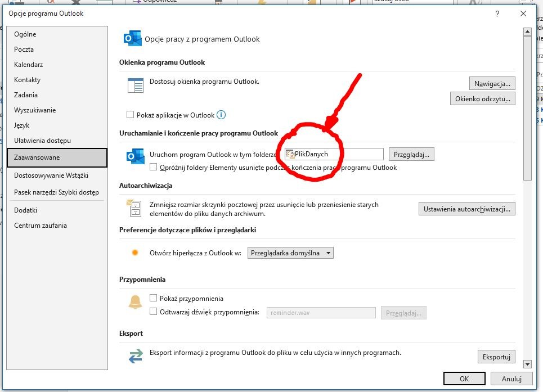Click the reminder.wav sound file field
This screenshot has width=543, height=392.
pyautogui.click(x=321, y=313)
